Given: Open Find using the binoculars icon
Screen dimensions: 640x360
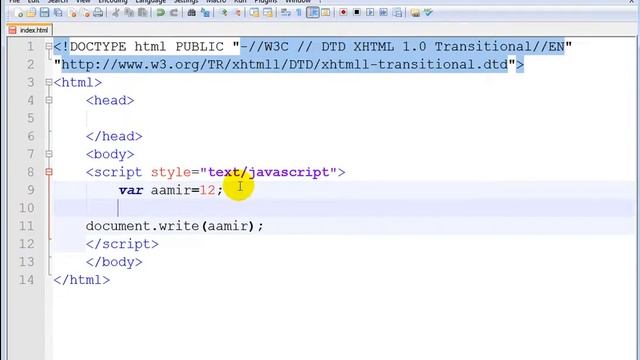Looking at the screenshot, I should click(x=191, y=13).
